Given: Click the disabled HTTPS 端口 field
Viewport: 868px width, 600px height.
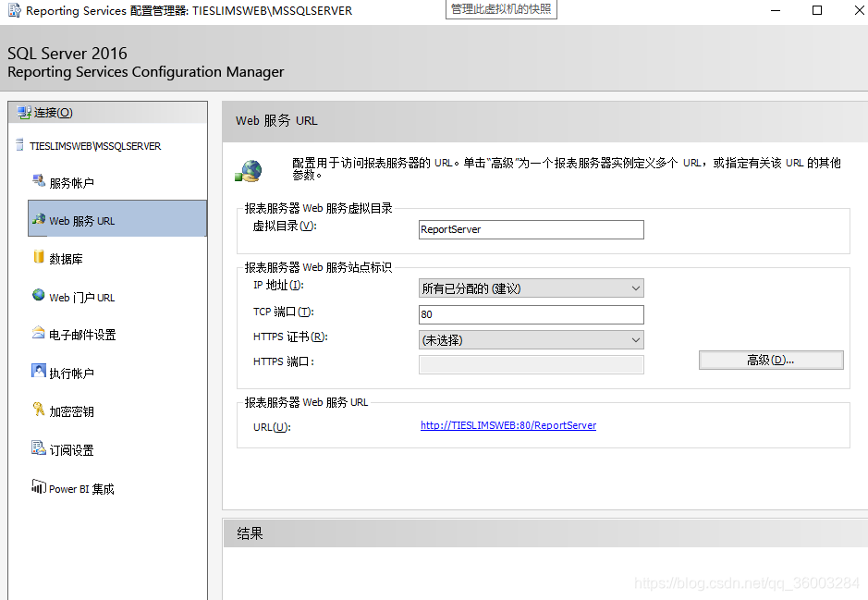Looking at the screenshot, I should pyautogui.click(x=531, y=365).
